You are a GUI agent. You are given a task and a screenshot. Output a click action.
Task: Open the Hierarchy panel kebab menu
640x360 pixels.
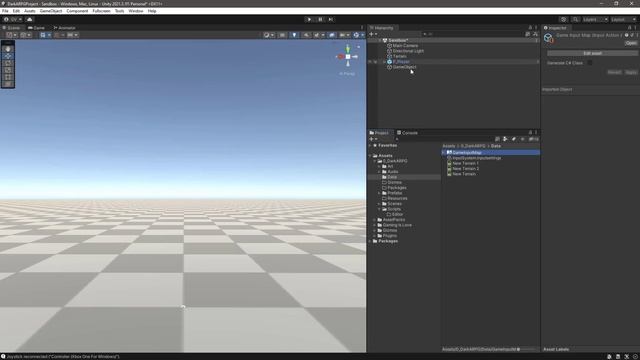point(536,28)
